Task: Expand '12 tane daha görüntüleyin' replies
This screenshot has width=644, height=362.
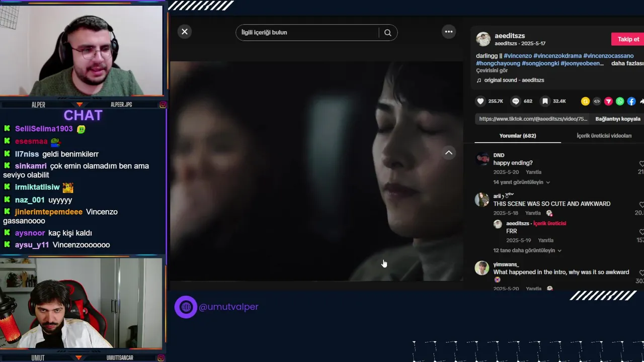Action: pos(527,250)
